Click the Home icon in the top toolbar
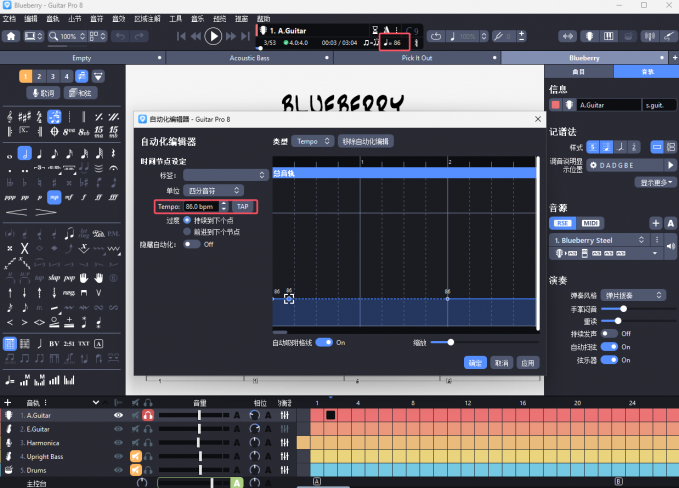Viewport: 679px width, 488px height. [11, 36]
